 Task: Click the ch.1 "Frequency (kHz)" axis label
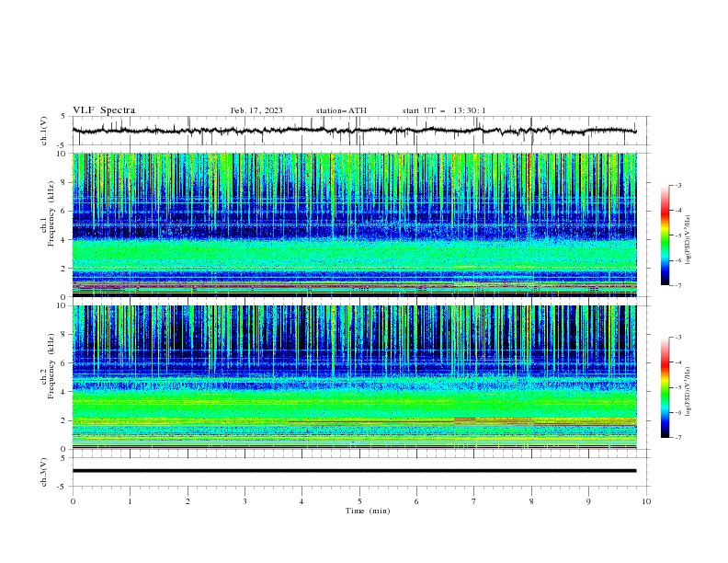[x=51, y=214]
